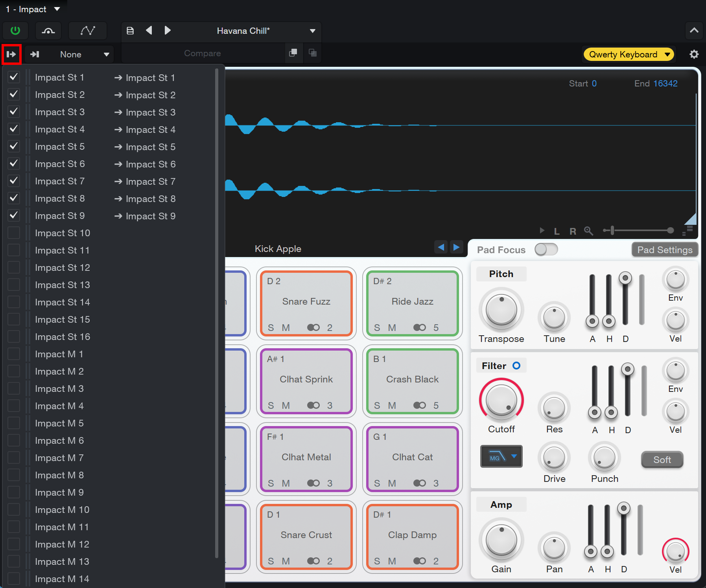Select Impact St 14 in output list
Screen dimensions: 706x588
coord(63,302)
